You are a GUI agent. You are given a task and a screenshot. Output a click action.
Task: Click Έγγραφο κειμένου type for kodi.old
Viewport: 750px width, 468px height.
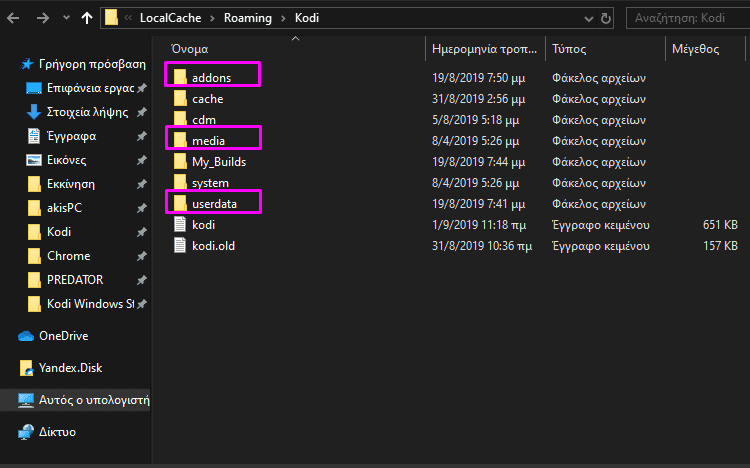pyautogui.click(x=601, y=246)
